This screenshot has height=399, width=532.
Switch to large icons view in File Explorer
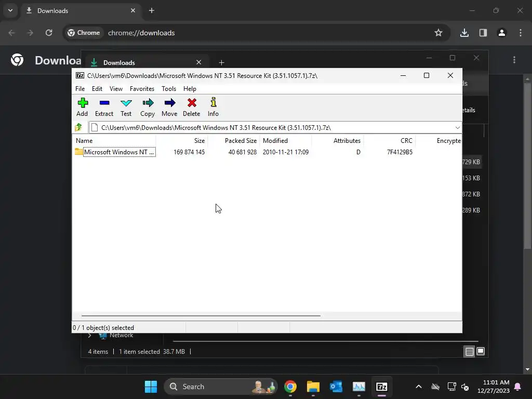481,352
